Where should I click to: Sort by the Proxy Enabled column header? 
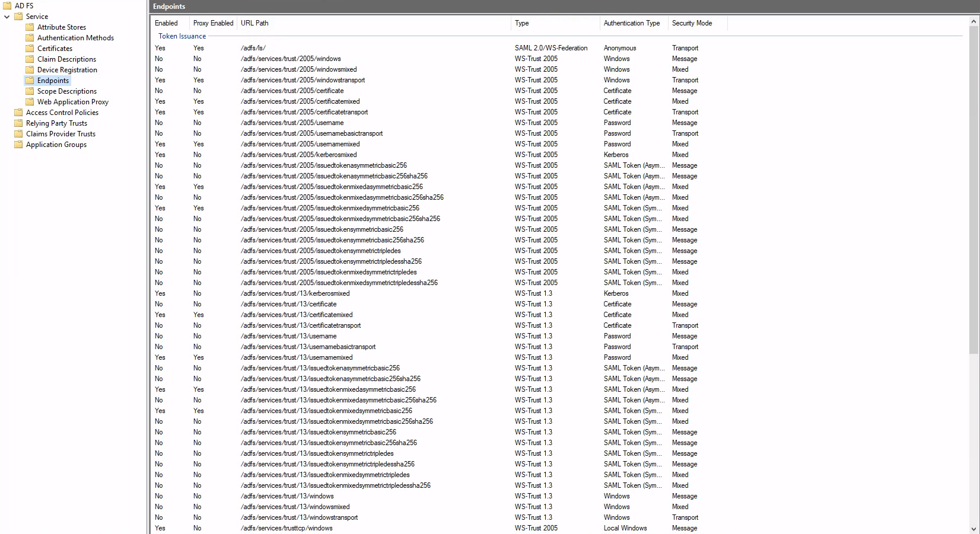pyautogui.click(x=213, y=23)
